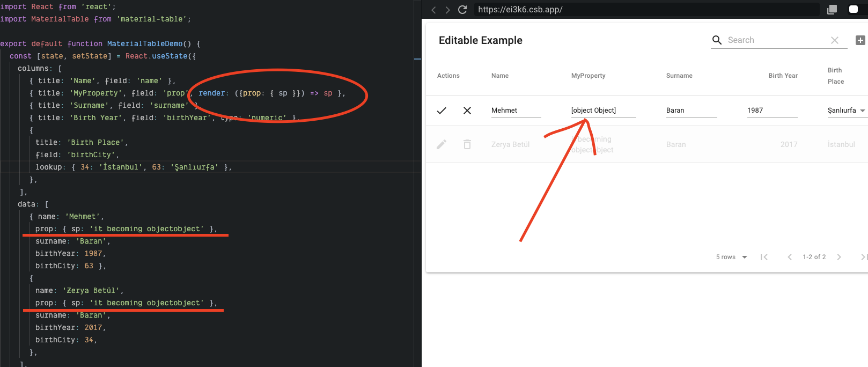Click the 'render:' keyword in the code
This screenshot has height=367, width=868.
pyautogui.click(x=214, y=93)
